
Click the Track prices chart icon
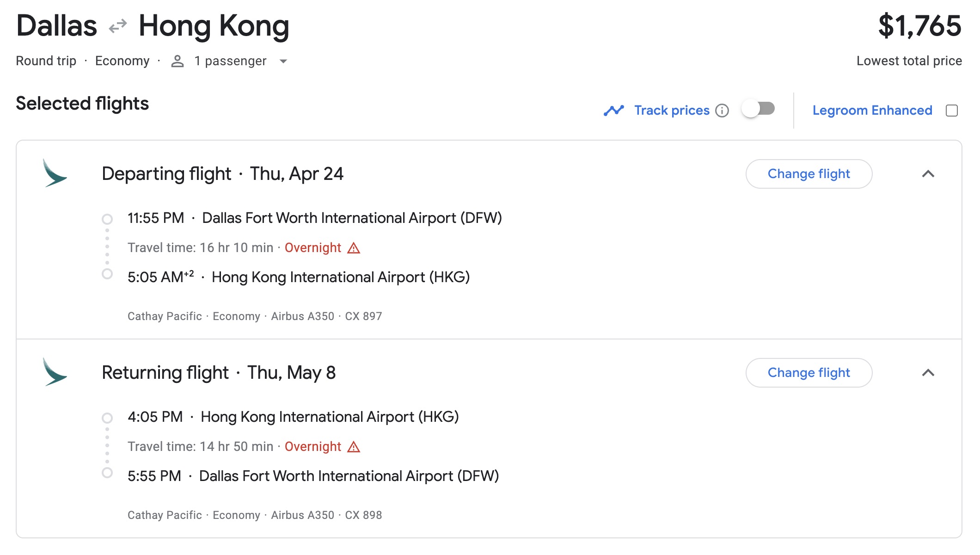coord(613,111)
